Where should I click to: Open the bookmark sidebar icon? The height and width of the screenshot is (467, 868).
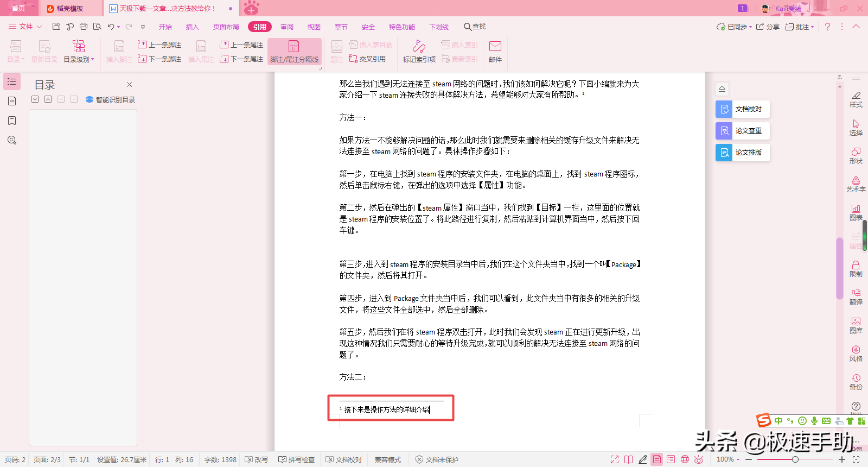[12, 121]
